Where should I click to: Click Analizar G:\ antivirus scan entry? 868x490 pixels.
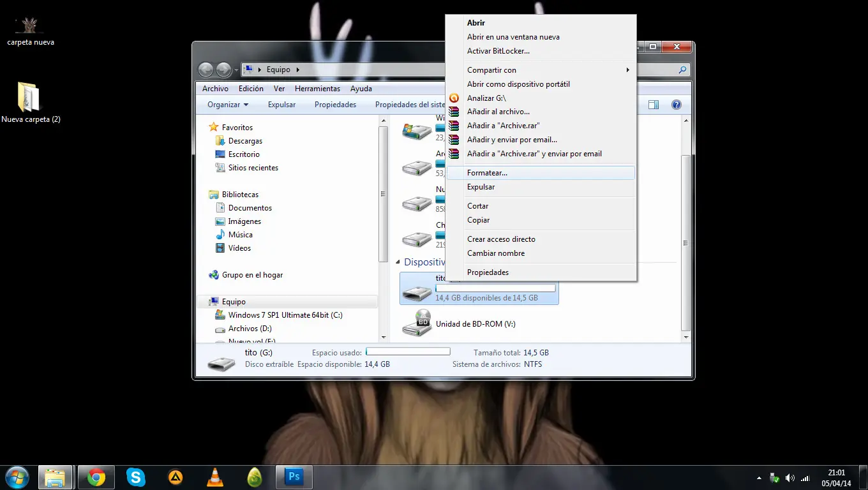541,98
